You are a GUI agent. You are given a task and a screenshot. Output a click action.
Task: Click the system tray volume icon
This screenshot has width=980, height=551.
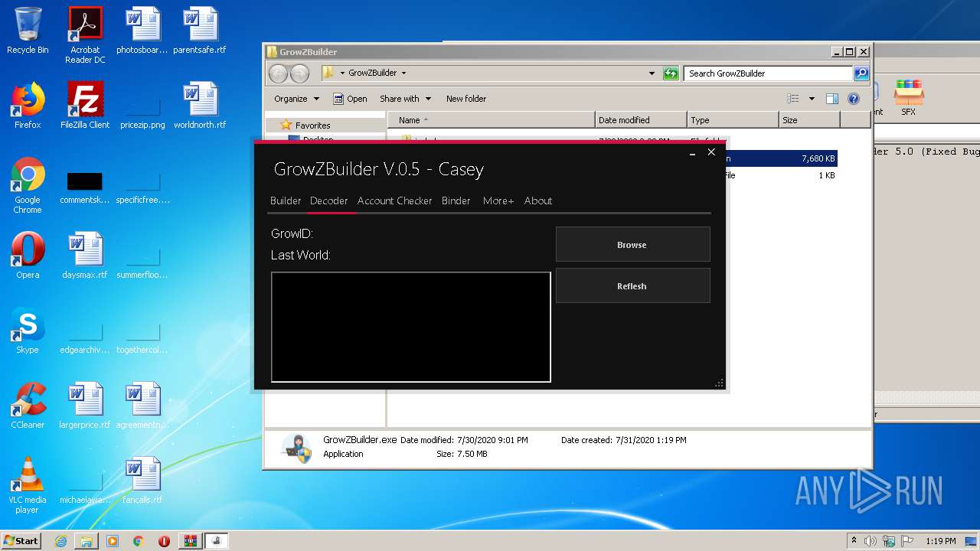tap(871, 541)
